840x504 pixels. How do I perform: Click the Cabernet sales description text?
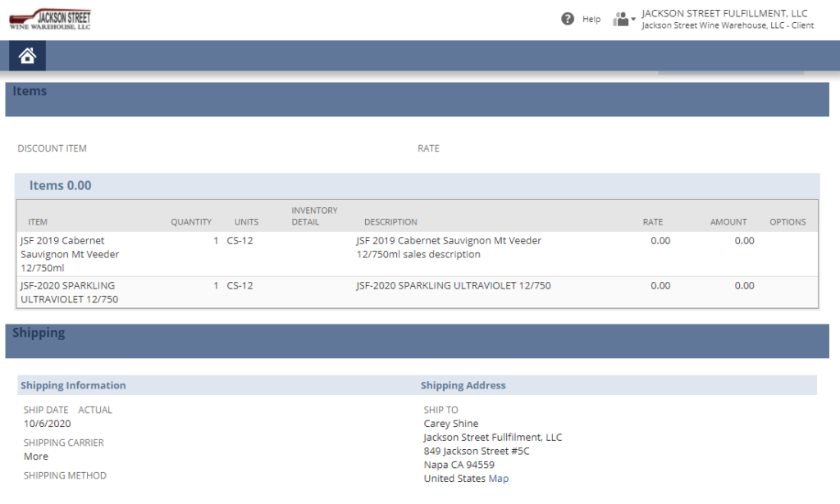[x=449, y=247]
